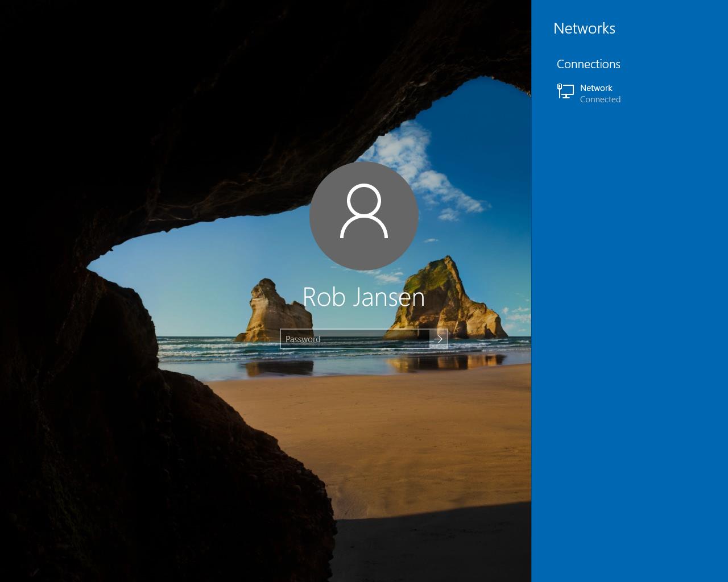The image size is (728, 582).
Task: Click the 'Connected' status text
Action: click(600, 99)
